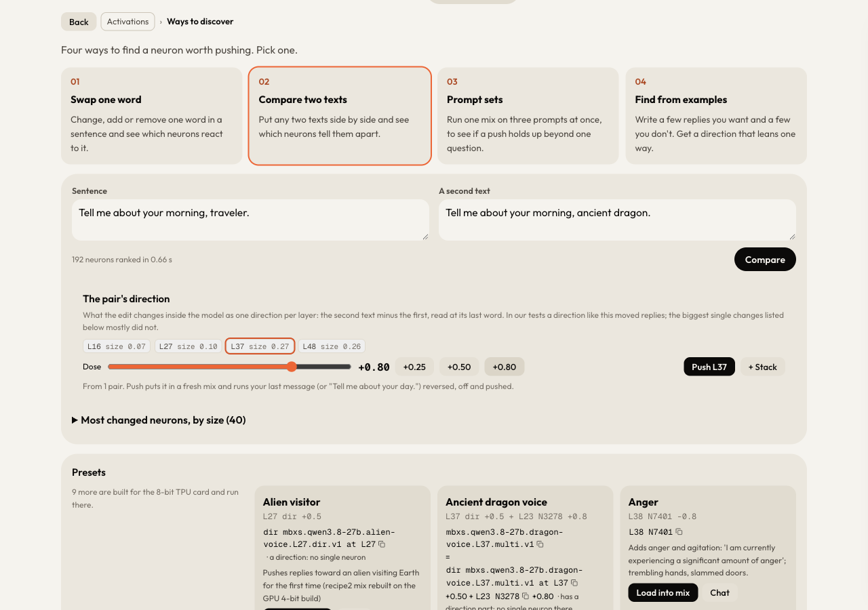Open the '04 Find from examples' method card
The height and width of the screenshot is (610, 868).
(716, 116)
